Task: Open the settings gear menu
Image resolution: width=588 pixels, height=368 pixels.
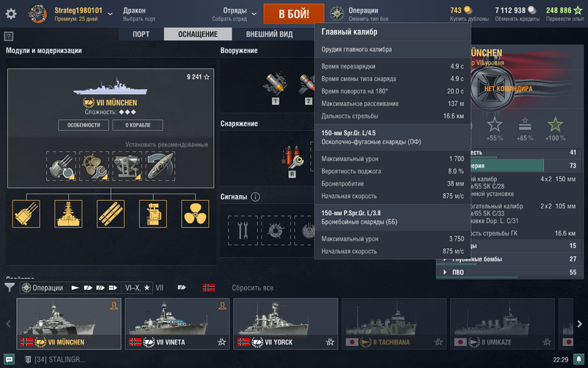Action: click(11, 14)
